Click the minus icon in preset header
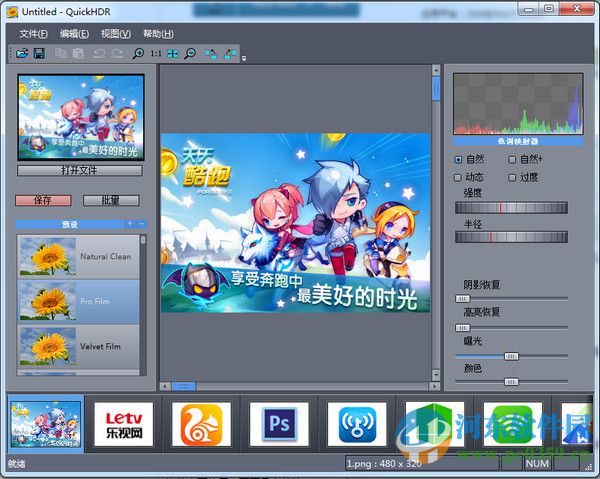 coord(142,223)
